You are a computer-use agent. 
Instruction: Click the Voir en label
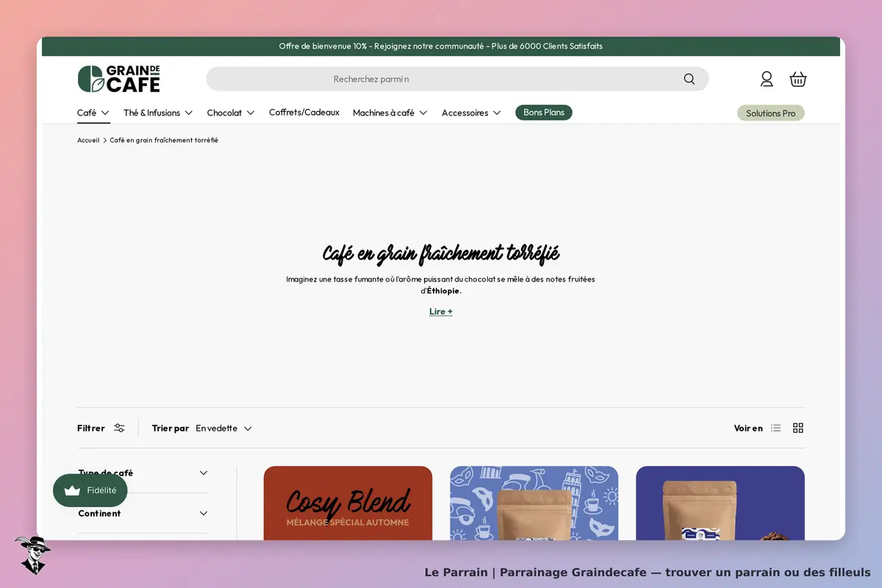coord(748,428)
